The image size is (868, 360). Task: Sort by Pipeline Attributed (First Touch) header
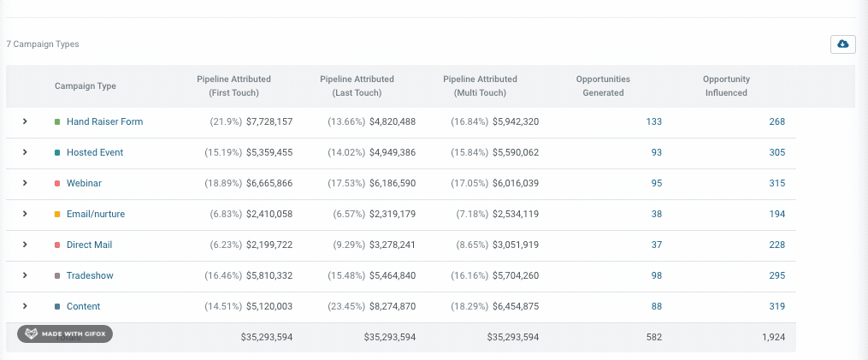pos(233,86)
